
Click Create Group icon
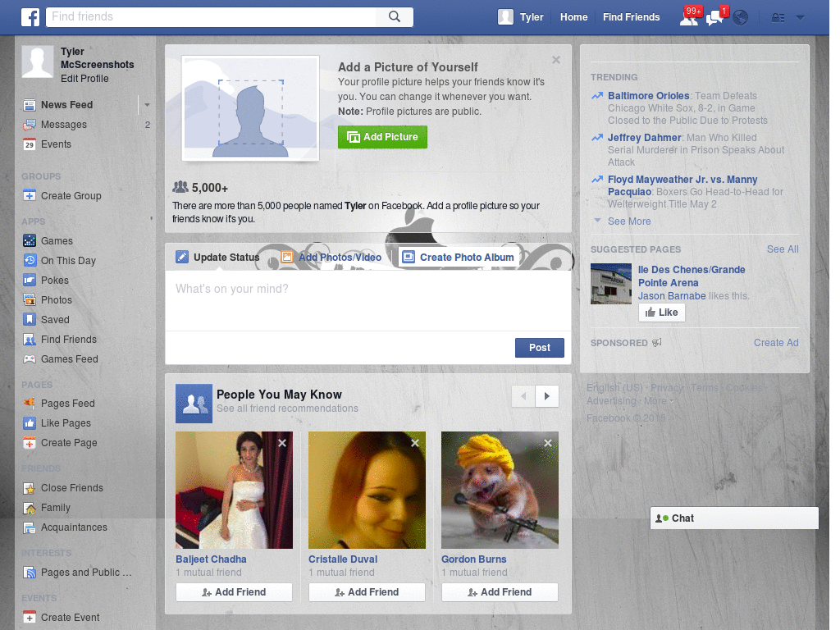tap(30, 195)
